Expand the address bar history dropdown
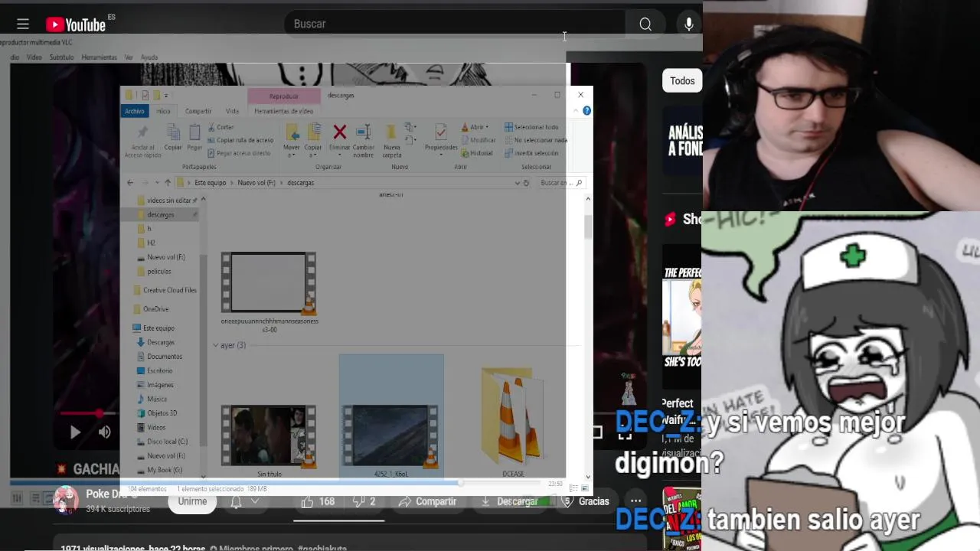 coord(518,183)
